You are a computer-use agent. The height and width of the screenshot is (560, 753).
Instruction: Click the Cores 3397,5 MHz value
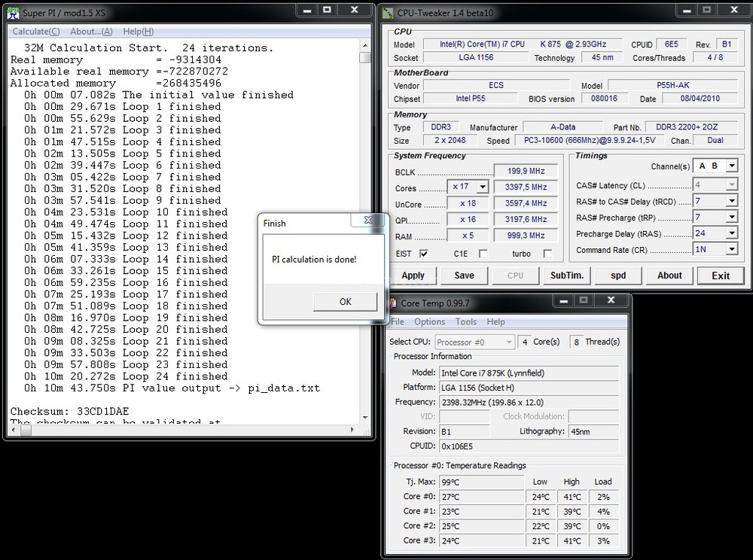coord(526,187)
